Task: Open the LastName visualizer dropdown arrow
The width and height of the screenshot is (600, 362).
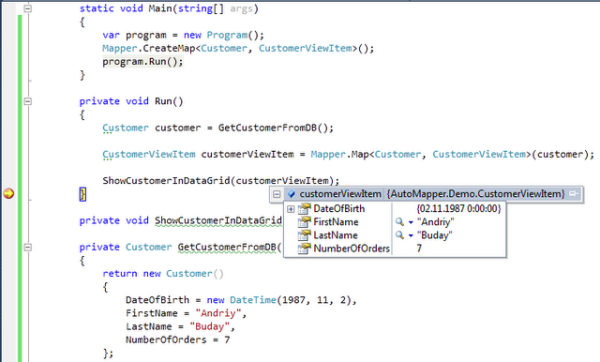Action: pyautogui.click(x=411, y=236)
